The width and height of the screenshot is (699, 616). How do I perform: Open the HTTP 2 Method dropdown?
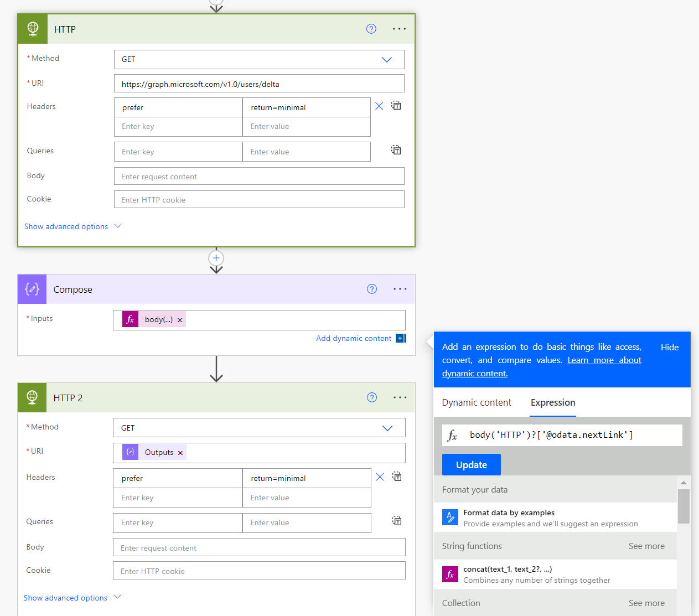[x=387, y=428]
